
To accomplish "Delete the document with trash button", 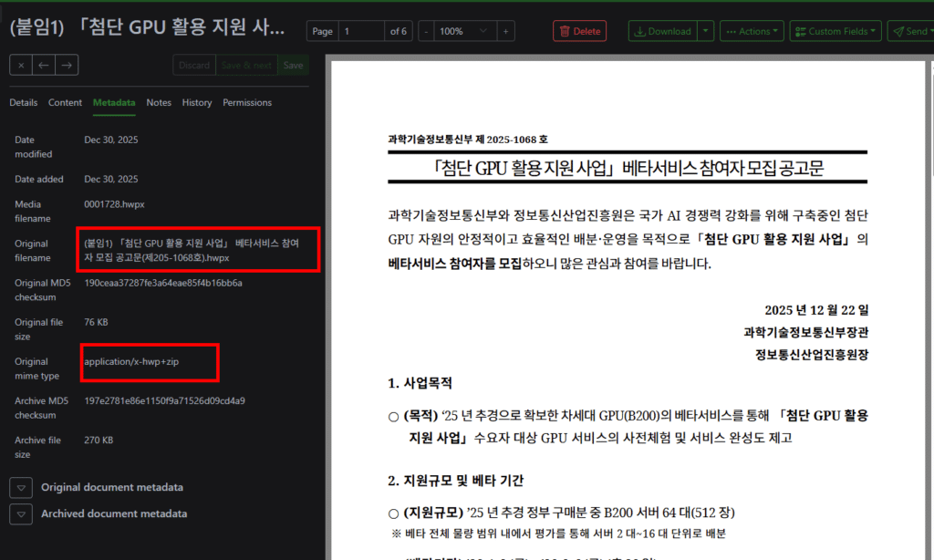I will 579,31.
